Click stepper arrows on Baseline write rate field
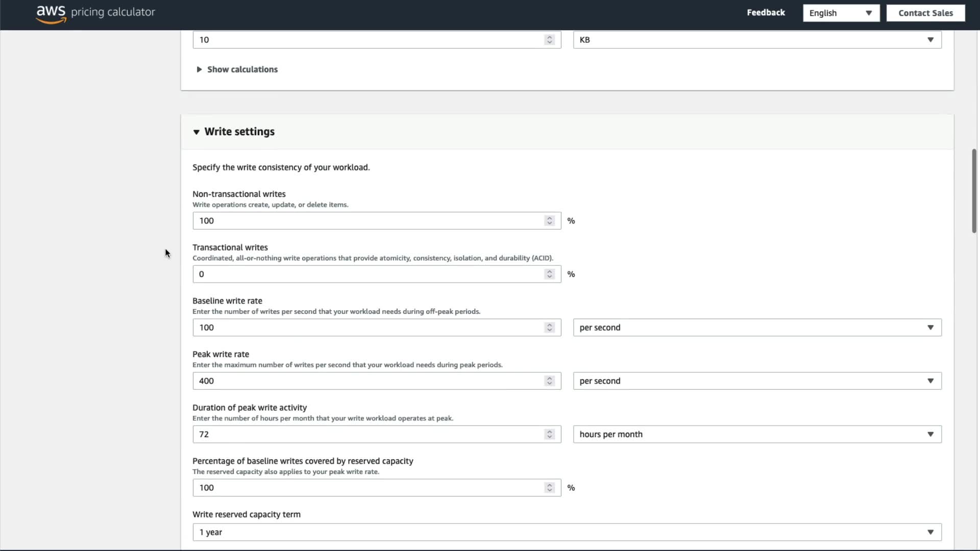980x551 pixels. [x=549, y=328]
